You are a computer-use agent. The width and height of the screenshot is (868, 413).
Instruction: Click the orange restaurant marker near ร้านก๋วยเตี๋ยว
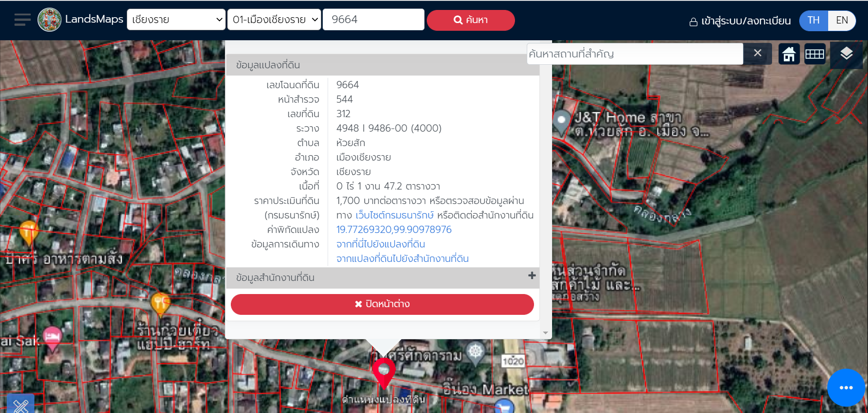coord(160,304)
